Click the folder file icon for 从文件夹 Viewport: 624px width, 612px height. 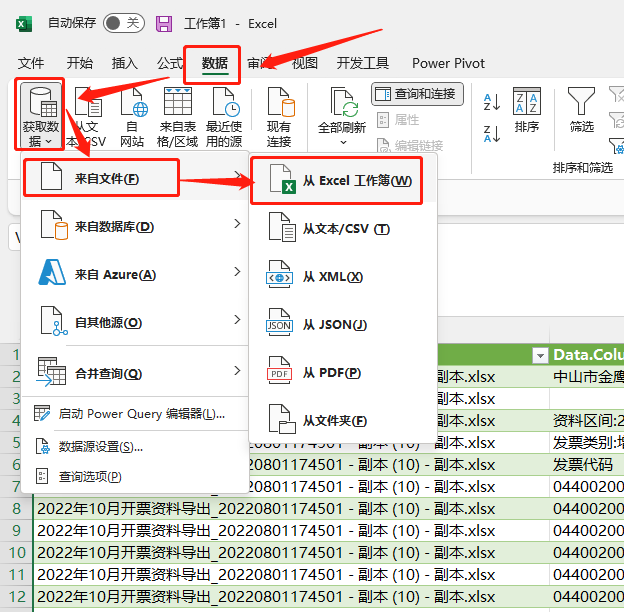tap(282, 419)
